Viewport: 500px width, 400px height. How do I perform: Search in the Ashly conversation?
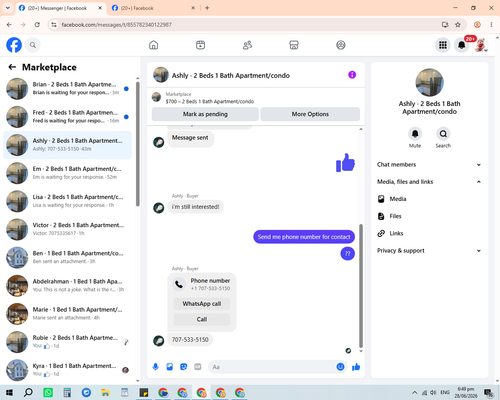coord(443,134)
